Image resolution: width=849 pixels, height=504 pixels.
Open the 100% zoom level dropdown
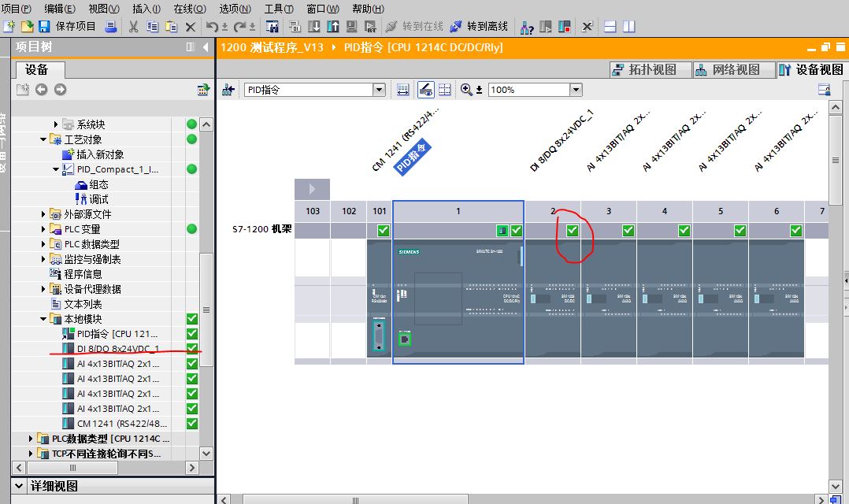pos(577,90)
